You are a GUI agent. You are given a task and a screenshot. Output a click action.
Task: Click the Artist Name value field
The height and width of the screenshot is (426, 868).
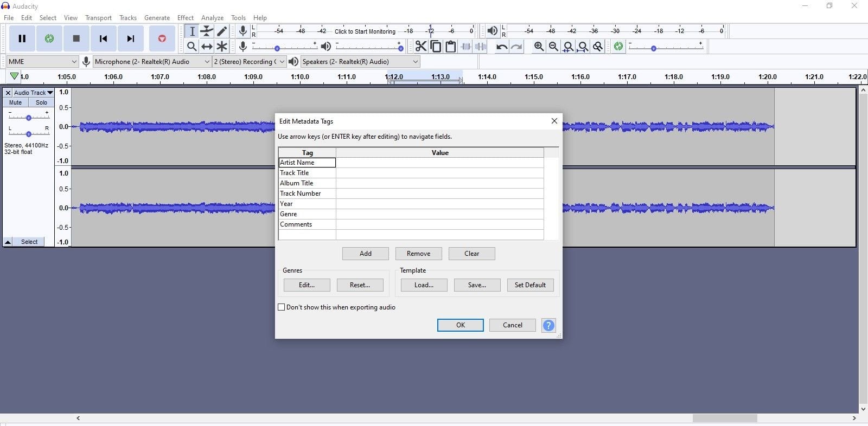point(439,163)
